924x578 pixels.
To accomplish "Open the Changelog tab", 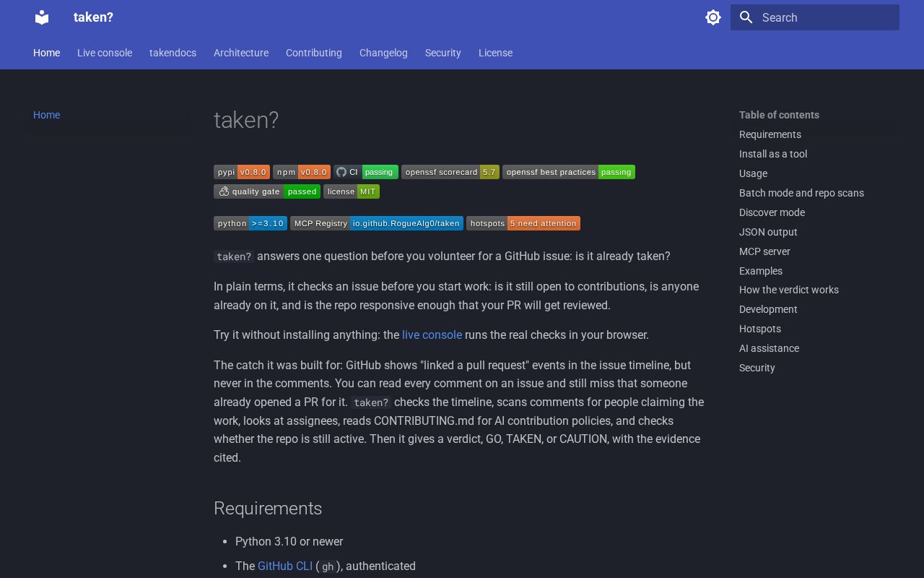I will click(383, 53).
